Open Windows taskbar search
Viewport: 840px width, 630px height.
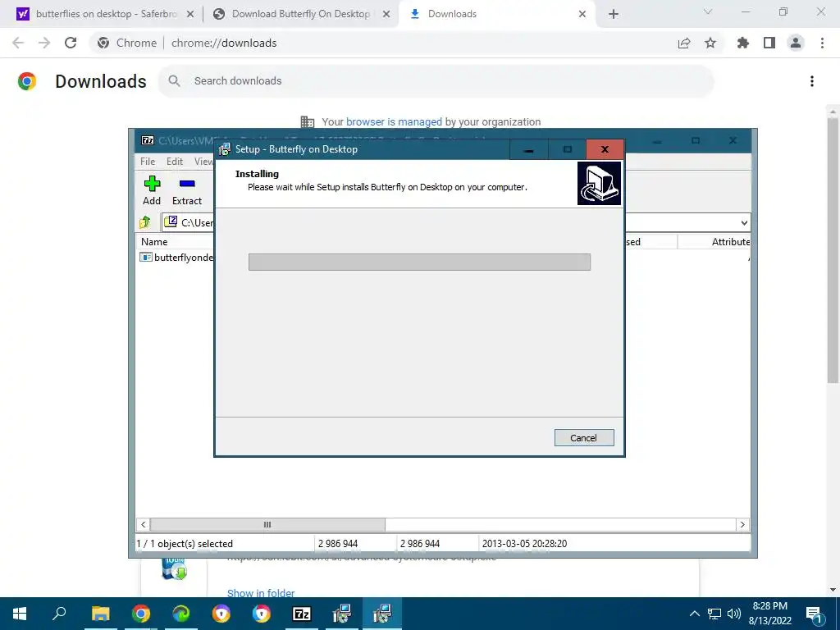point(59,614)
